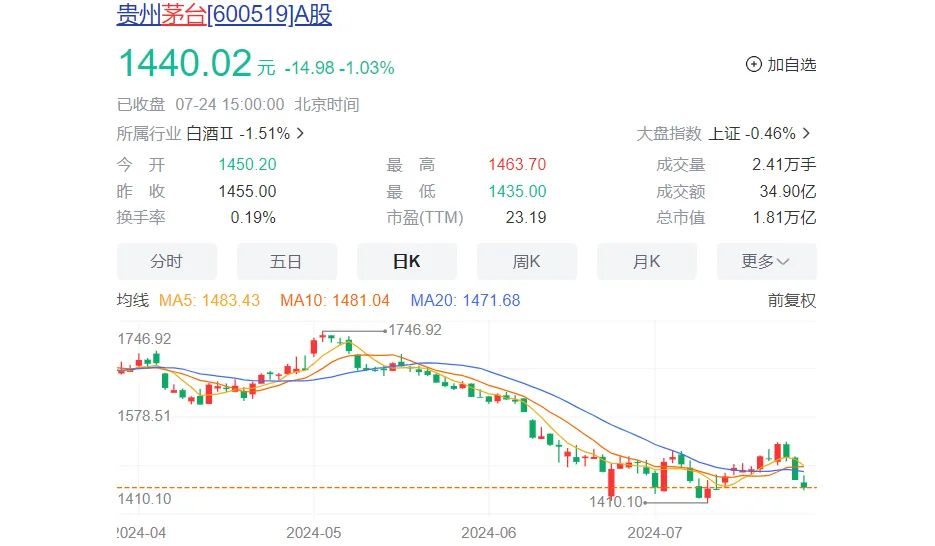The width and height of the screenshot is (935, 546).
Task: Open the 贵州茅台[600519]A股 title link
Action: [x=225, y=15]
